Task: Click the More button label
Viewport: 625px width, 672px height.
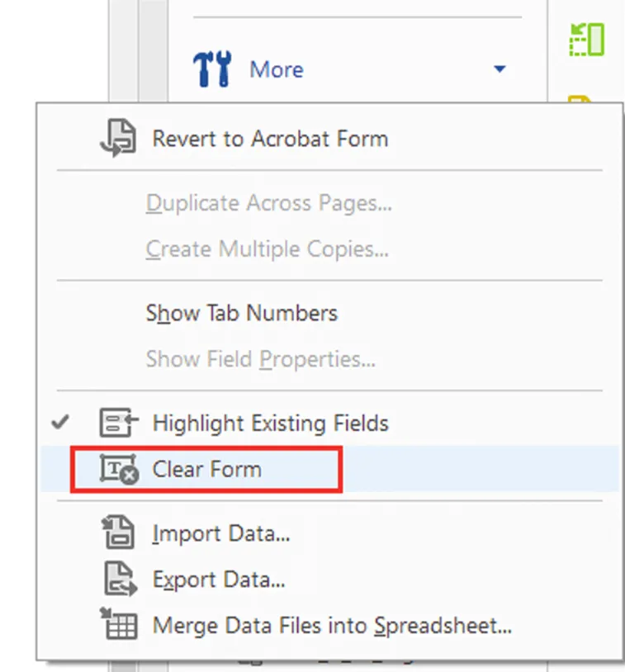Action: coord(276,69)
